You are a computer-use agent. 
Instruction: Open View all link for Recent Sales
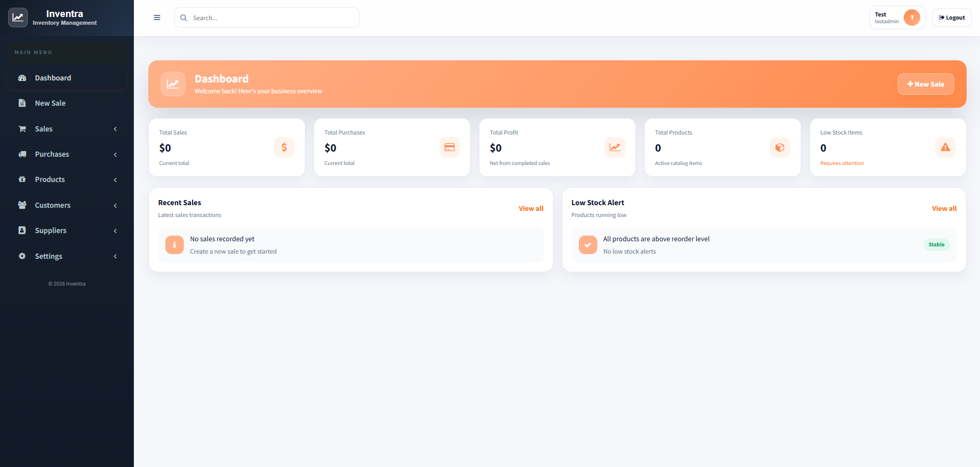point(530,209)
